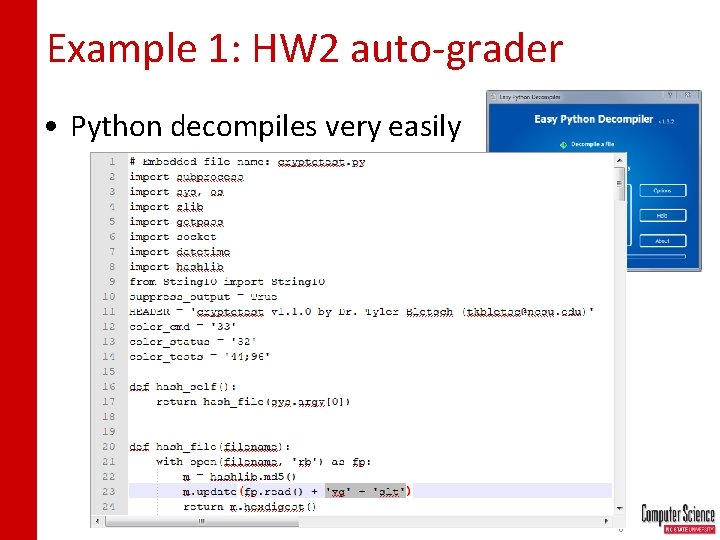Click the horizontal scrollbar thumb below the code
The image size is (720, 540).
(202, 521)
